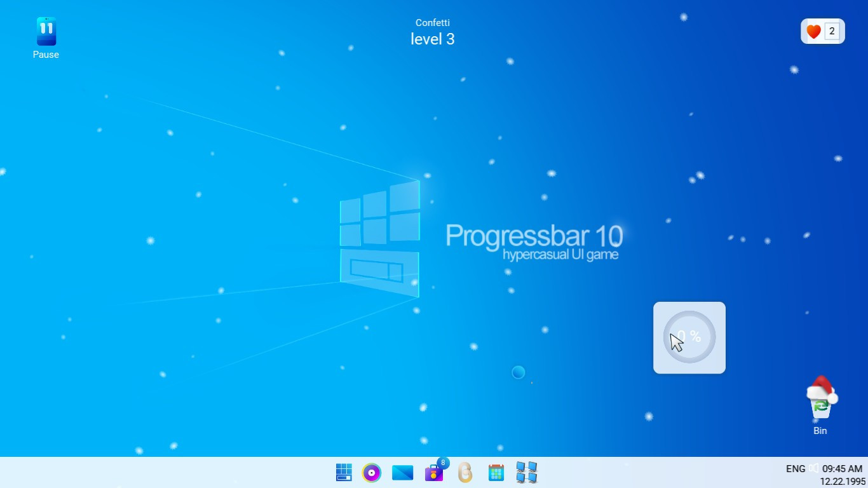Open the calendar app on the taskbar

point(496,473)
